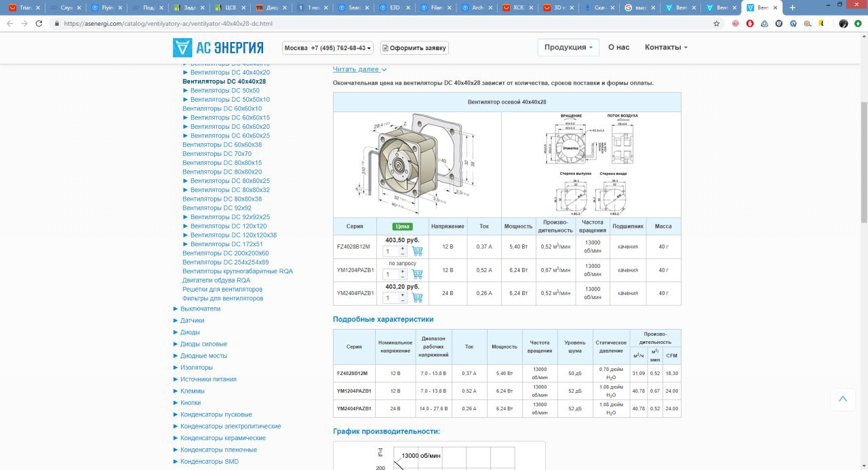Go back with browser back arrow
The width and height of the screenshot is (868, 470).
pyautogui.click(x=10, y=23)
